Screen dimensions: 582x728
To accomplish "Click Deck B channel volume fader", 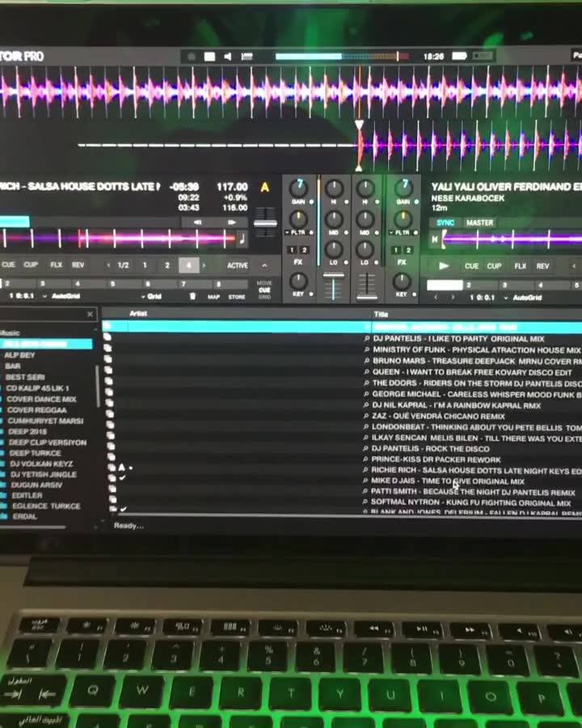I will [367, 296].
